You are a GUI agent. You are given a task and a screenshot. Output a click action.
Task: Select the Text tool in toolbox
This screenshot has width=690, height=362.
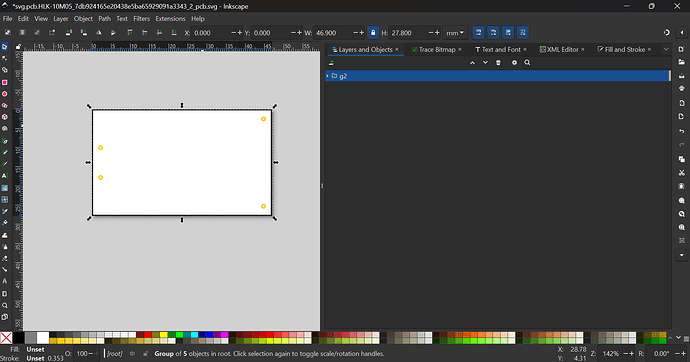pos(5,176)
